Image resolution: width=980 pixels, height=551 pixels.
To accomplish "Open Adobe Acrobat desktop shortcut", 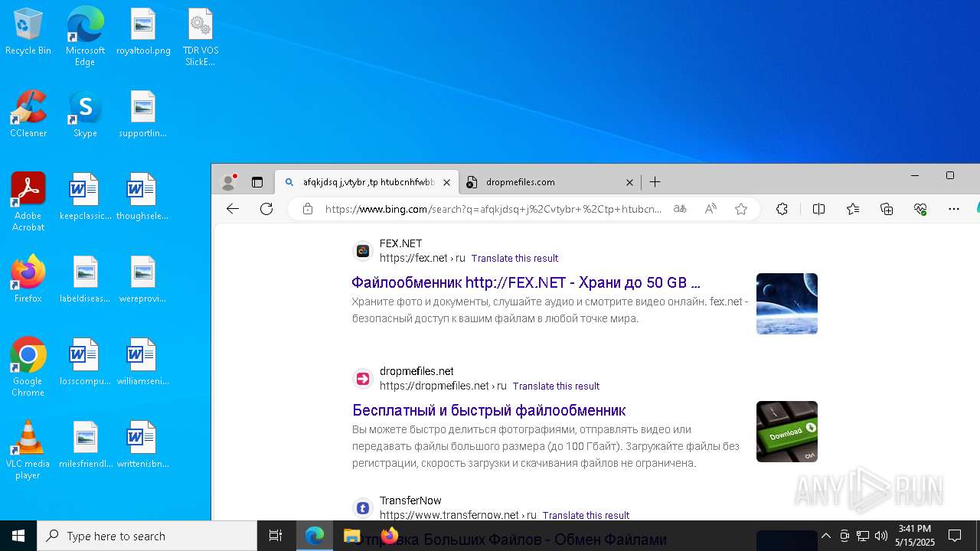I will (28, 202).
